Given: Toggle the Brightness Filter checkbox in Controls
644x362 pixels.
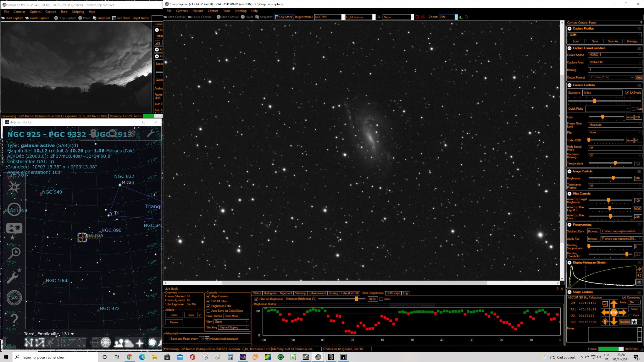Looking at the screenshot, I should [x=208, y=306].
